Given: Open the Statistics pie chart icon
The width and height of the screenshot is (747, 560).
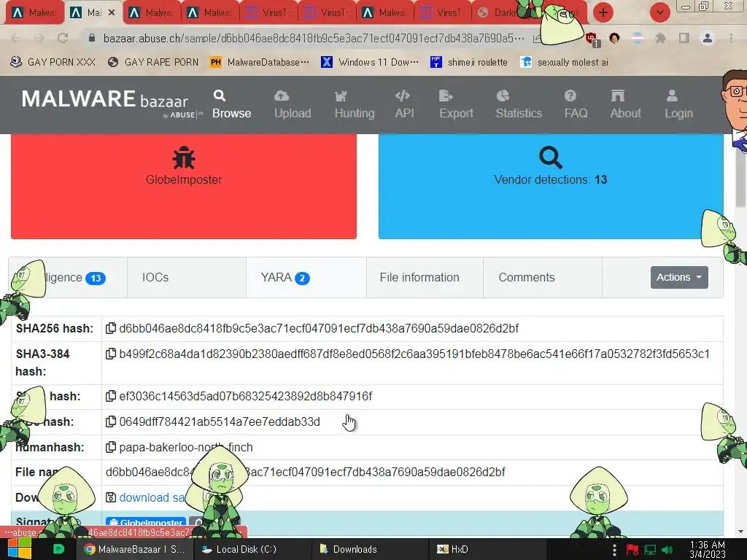Looking at the screenshot, I should pyautogui.click(x=503, y=96).
